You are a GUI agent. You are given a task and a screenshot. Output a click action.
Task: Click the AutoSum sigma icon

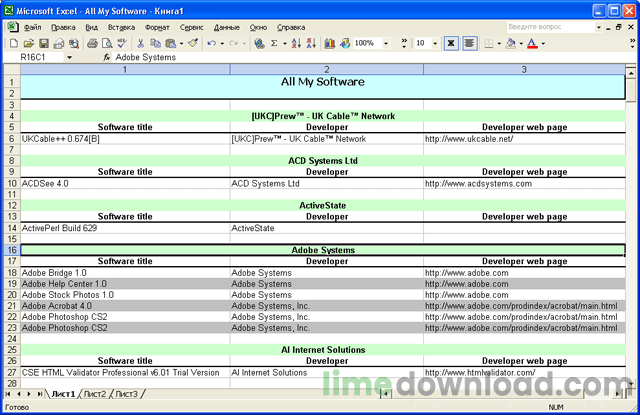[x=274, y=43]
